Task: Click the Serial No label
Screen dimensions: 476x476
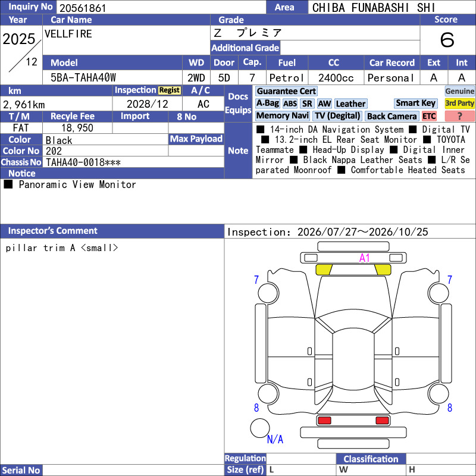Action: coord(21,470)
